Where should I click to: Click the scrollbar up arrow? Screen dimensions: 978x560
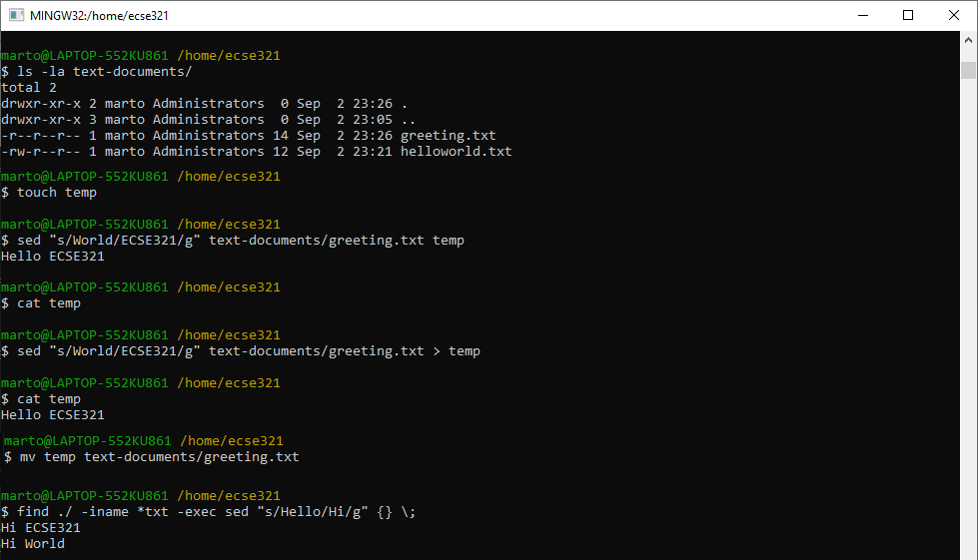(968, 40)
